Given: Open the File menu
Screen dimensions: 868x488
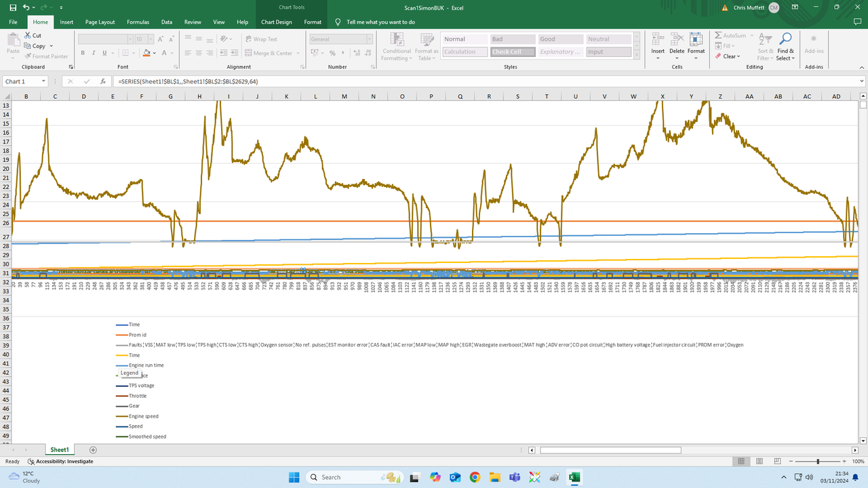Looking at the screenshot, I should (13, 22).
